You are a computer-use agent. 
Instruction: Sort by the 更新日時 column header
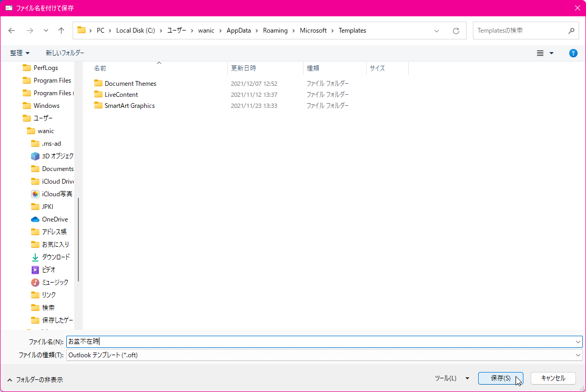pyautogui.click(x=244, y=68)
